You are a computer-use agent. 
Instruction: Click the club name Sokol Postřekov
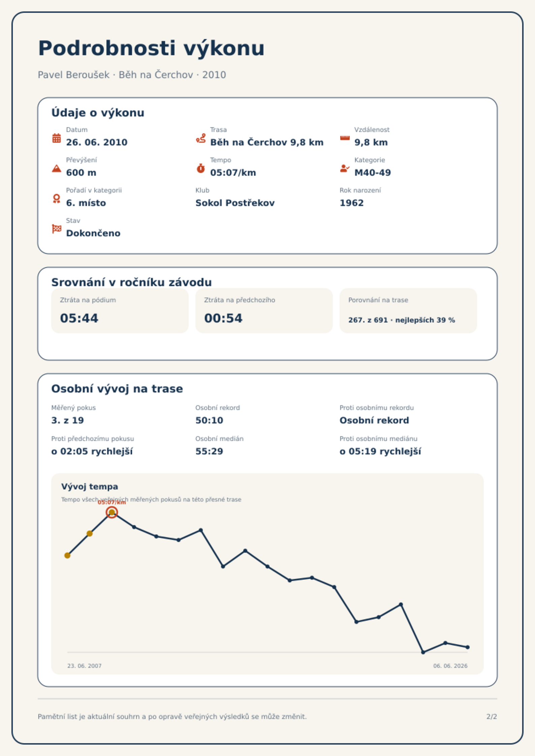[235, 203]
